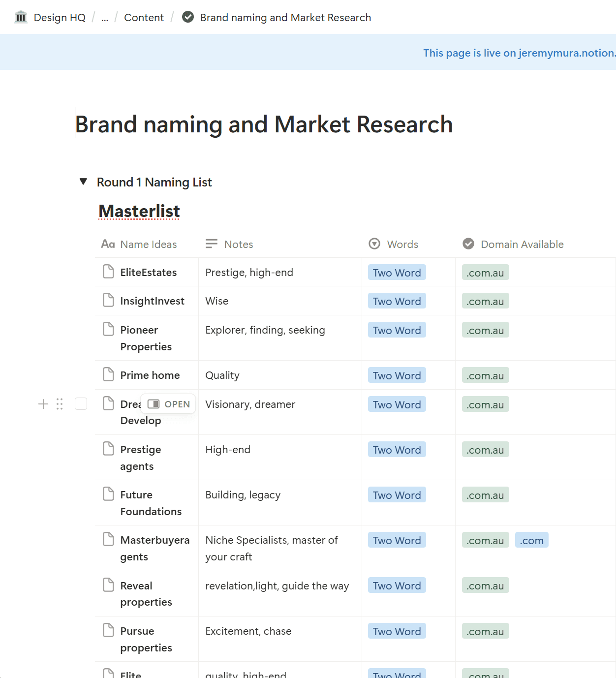Open the Reveal properties name cell
Screen dimensions: 616x678
coord(147,593)
